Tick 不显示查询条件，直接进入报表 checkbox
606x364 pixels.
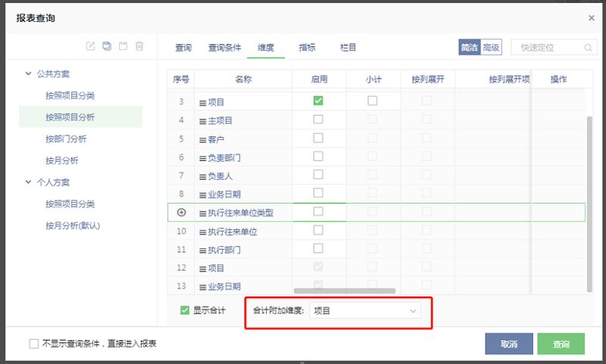tap(34, 344)
